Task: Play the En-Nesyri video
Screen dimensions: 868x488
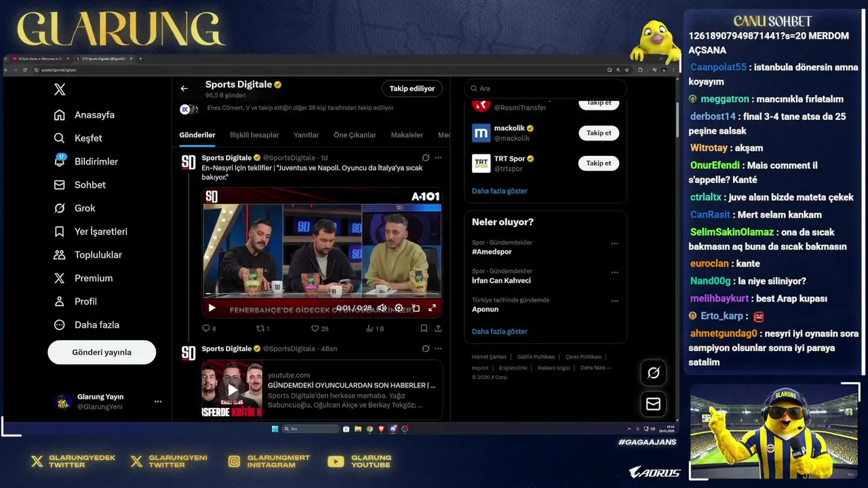Action: [212, 308]
